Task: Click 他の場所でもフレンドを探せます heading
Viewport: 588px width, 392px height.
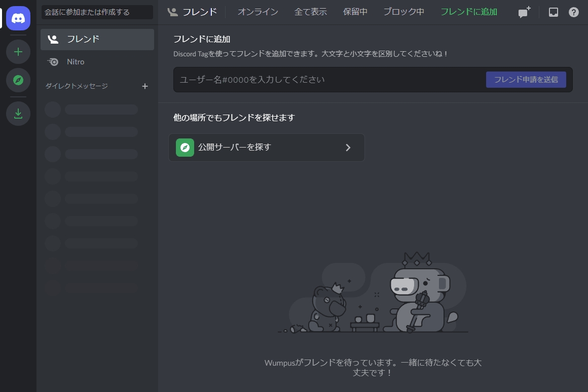Action: tap(234, 118)
